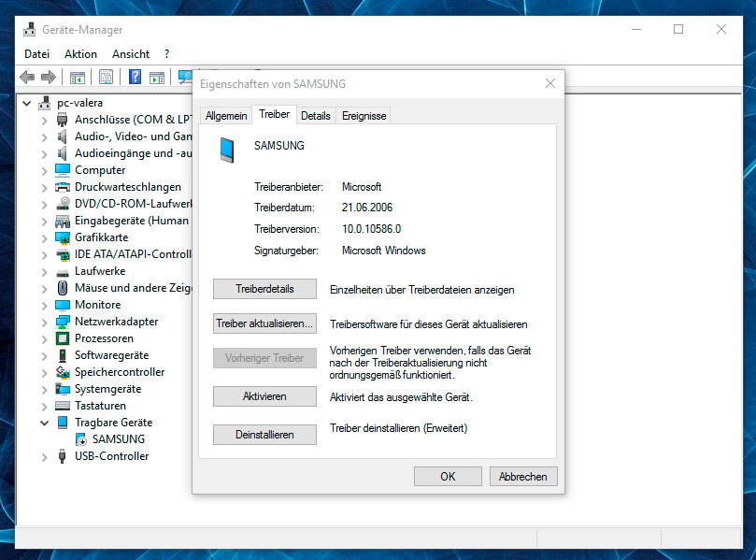Expand the USB-Controller category arrow
The image size is (756, 560).
44,457
